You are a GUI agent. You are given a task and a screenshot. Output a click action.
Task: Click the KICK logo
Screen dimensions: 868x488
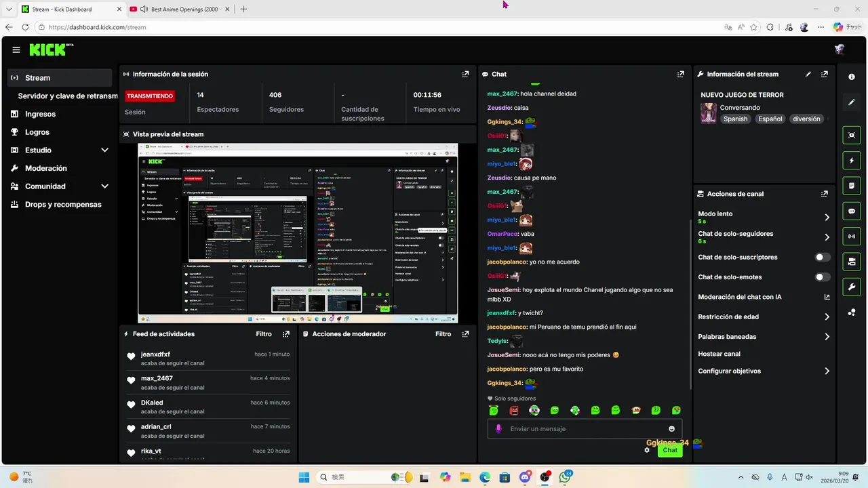point(51,49)
